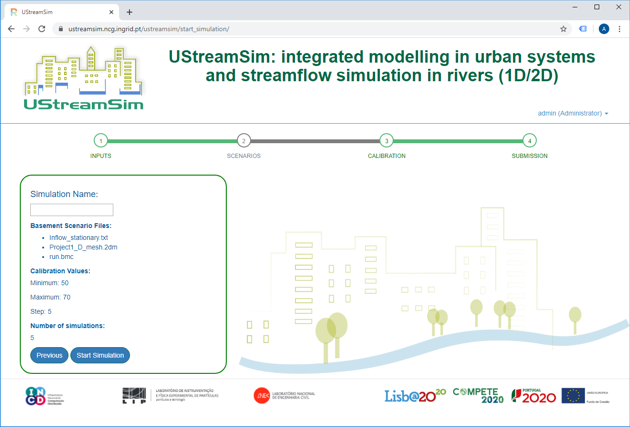Viewport: 630px width, 427px height.
Task: Click the COMPETE 2020 logo
Action: point(478,396)
